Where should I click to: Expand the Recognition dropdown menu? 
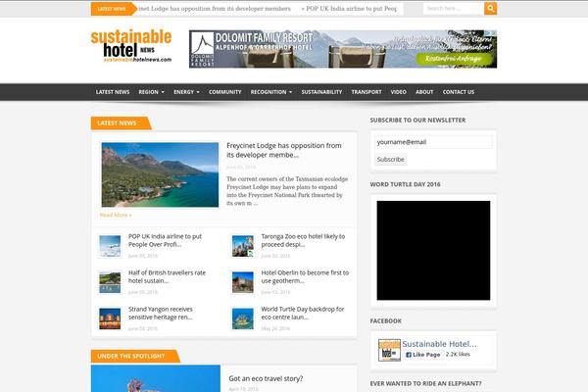(x=271, y=92)
